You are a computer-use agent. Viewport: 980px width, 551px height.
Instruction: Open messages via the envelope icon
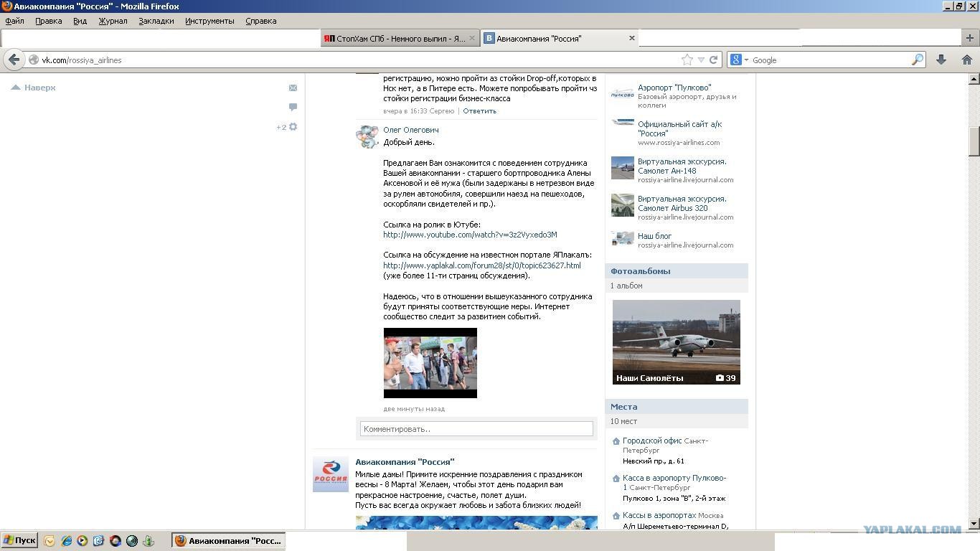293,88
